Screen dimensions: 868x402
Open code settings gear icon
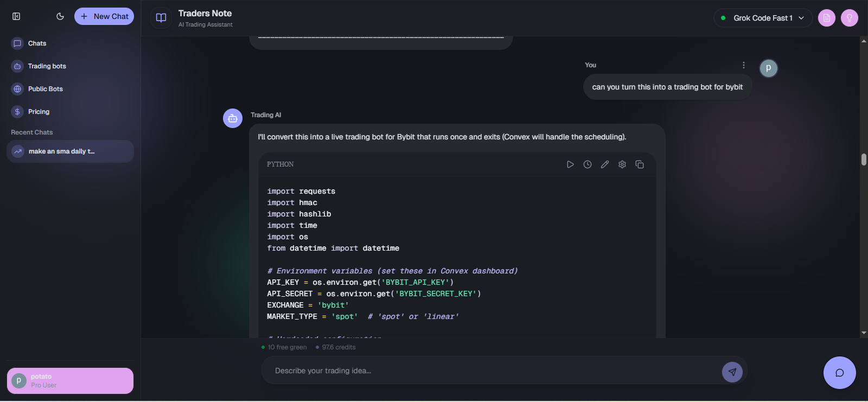[x=622, y=164]
